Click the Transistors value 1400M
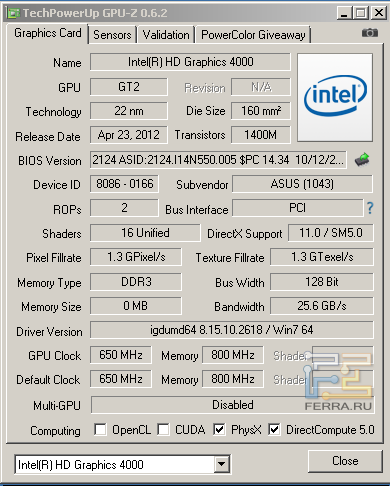390x486 pixels. [x=261, y=135]
